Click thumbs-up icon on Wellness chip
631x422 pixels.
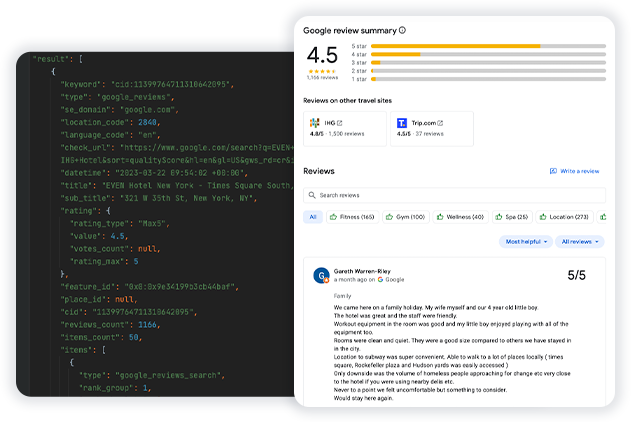(x=440, y=217)
